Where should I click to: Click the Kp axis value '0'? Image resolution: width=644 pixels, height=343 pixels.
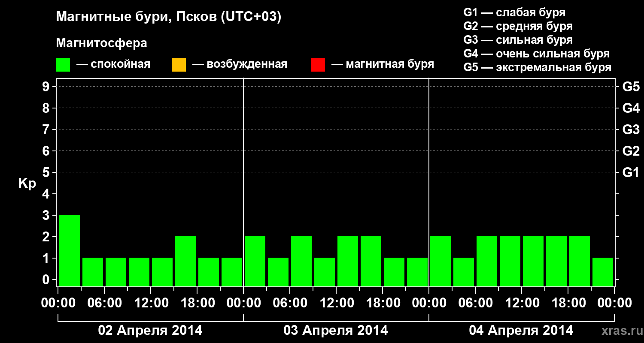(x=47, y=280)
